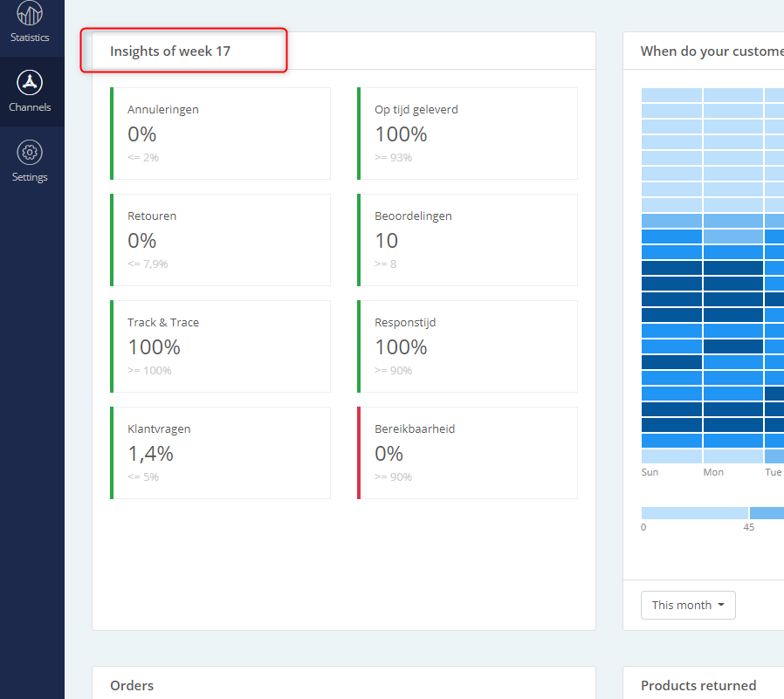Open the Settings gear icon
This screenshot has width=784, height=699.
(x=30, y=153)
